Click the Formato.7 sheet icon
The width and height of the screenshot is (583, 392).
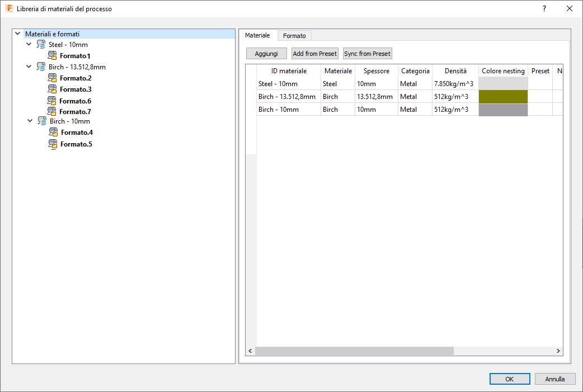(53, 111)
